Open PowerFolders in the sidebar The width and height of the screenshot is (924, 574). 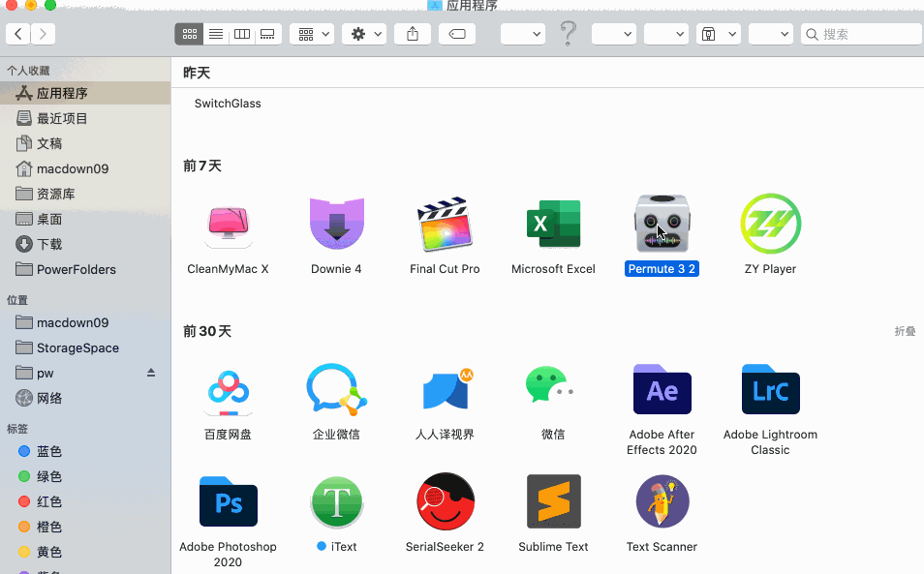click(85, 270)
